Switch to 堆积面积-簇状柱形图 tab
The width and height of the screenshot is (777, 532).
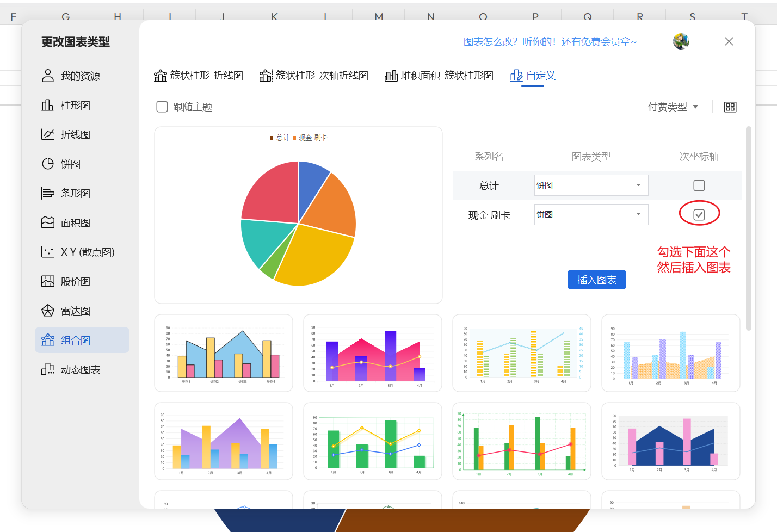pos(439,76)
